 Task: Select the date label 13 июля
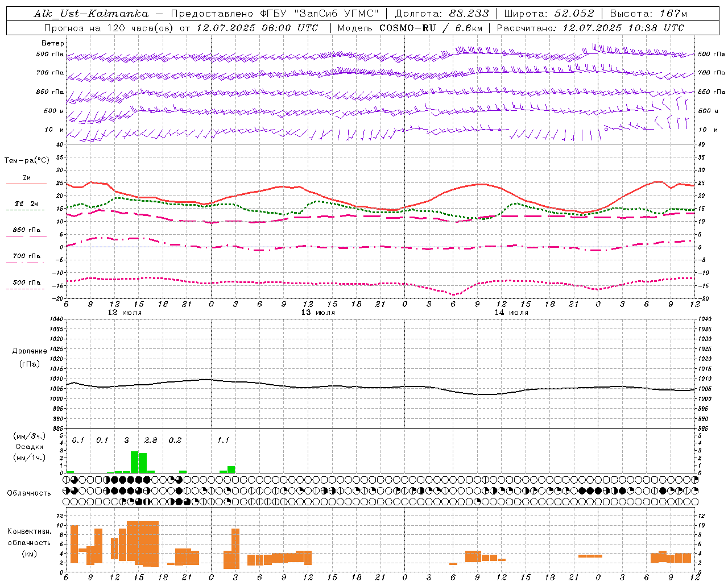(x=318, y=313)
